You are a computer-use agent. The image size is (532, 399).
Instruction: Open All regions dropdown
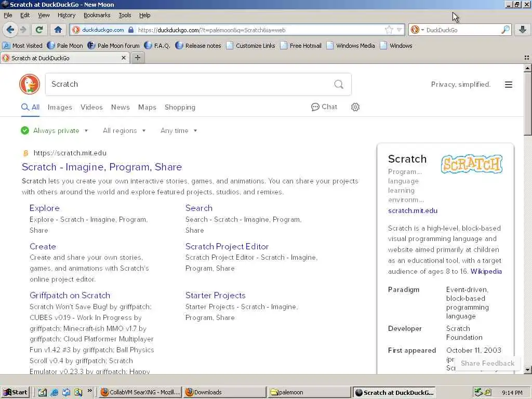124,130
